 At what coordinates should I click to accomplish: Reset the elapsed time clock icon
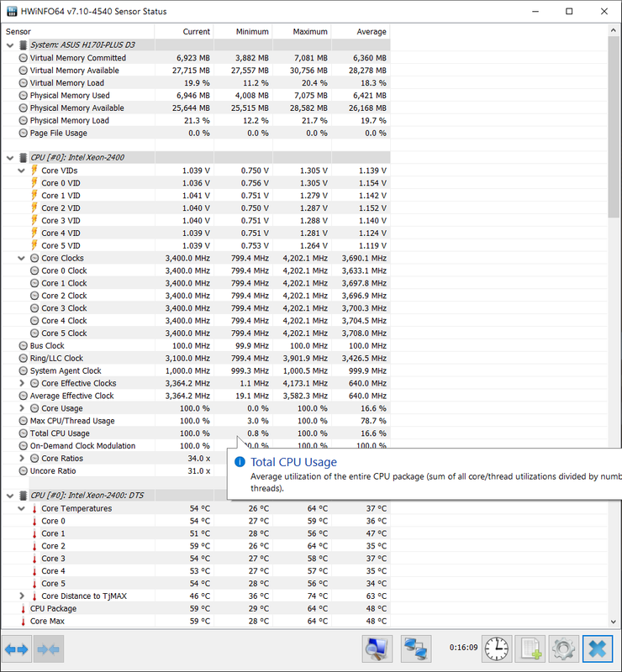pos(496,648)
